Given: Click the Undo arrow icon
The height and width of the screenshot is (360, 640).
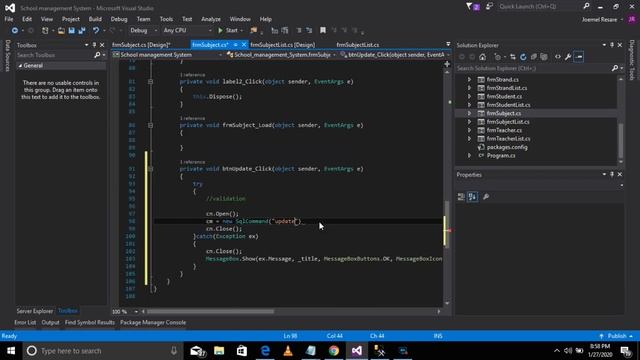Looking at the screenshot, I should pos(96,31).
